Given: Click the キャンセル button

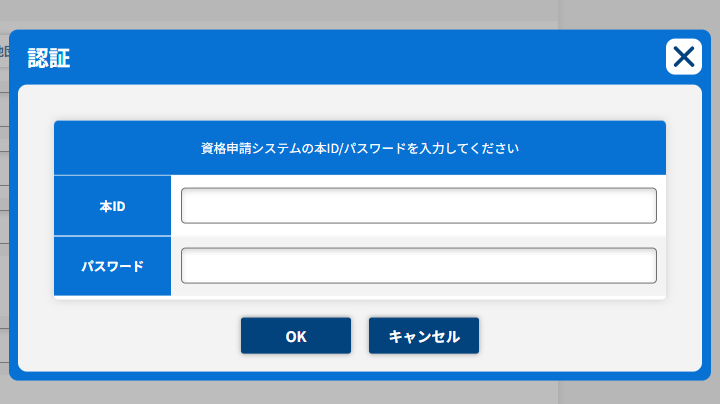Looking at the screenshot, I should pyautogui.click(x=424, y=336).
